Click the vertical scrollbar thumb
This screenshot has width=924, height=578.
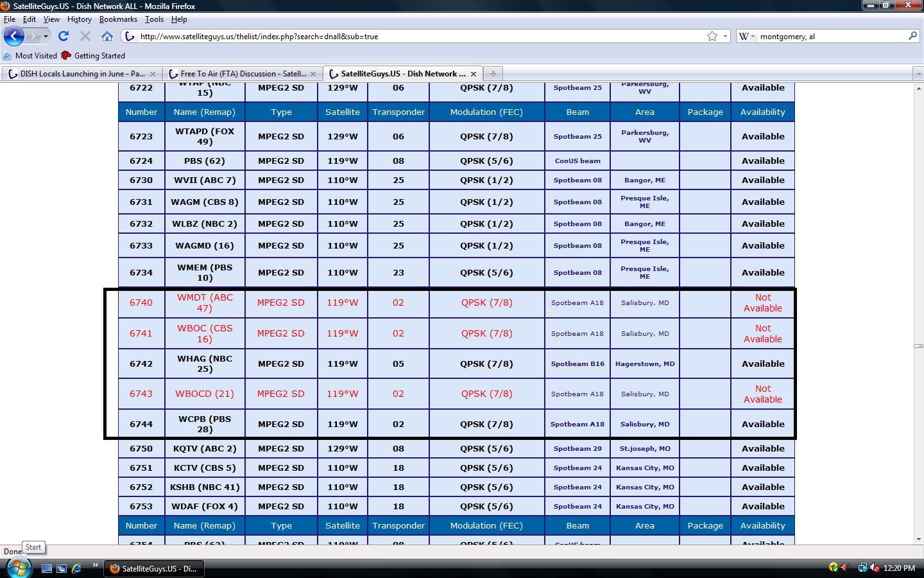coord(918,346)
